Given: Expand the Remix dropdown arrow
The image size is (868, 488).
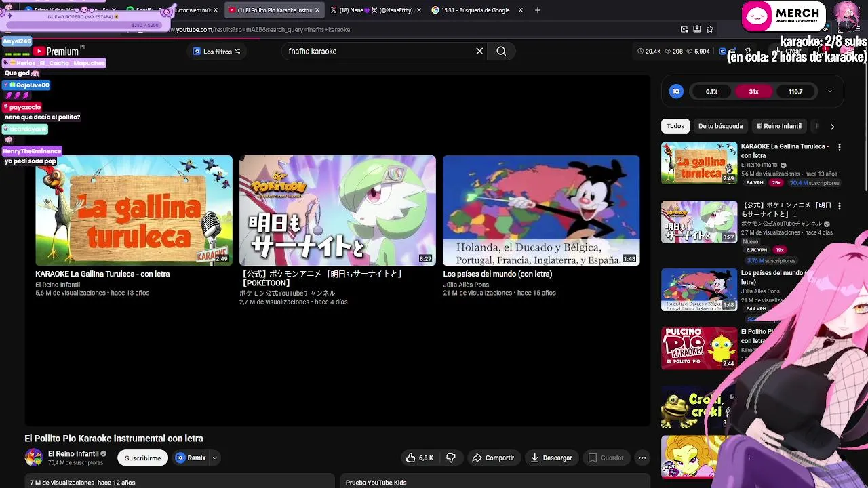Looking at the screenshot, I should tap(214, 458).
